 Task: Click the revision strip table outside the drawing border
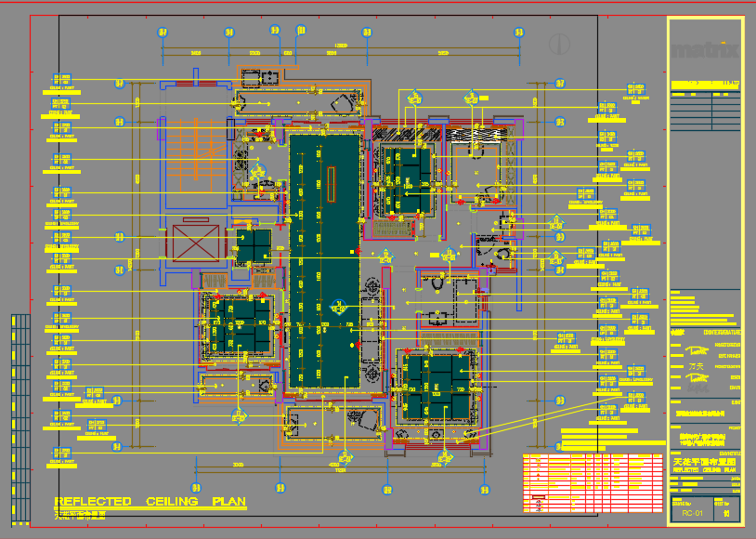tap(20, 419)
